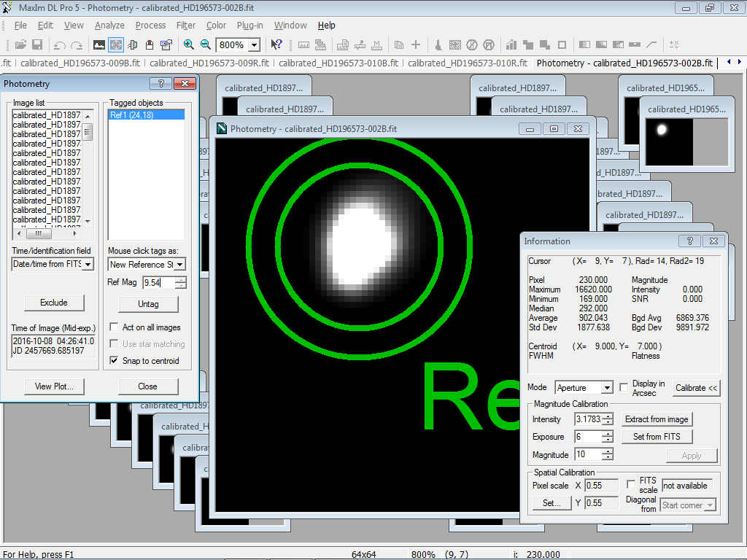Screen dimensions: 747x560
Task: Click the Undo arrow icon
Action: click(x=59, y=44)
